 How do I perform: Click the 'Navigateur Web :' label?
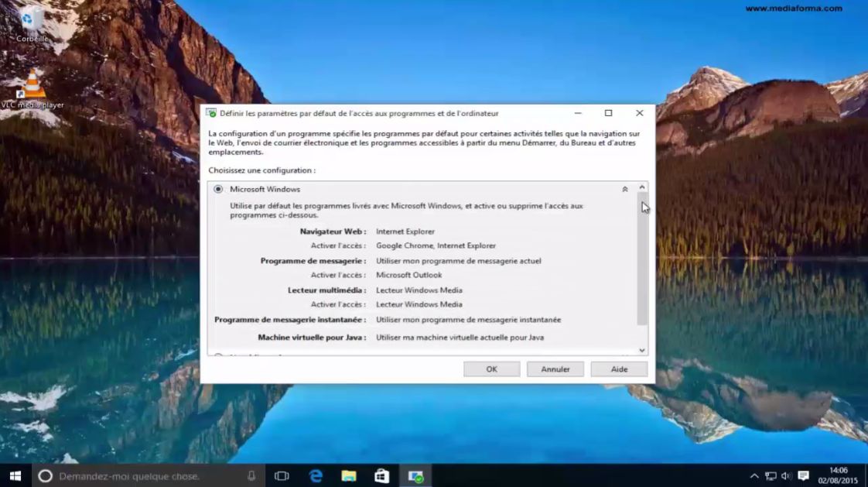point(333,231)
